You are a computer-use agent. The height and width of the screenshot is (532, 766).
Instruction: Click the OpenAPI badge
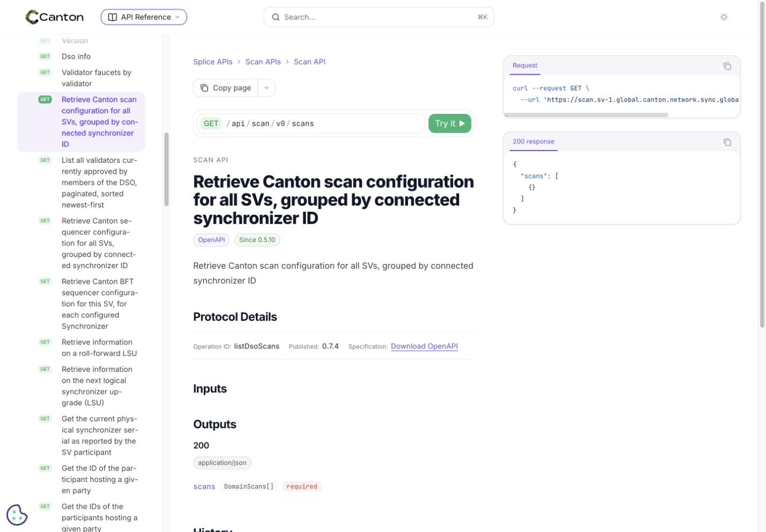(x=211, y=240)
